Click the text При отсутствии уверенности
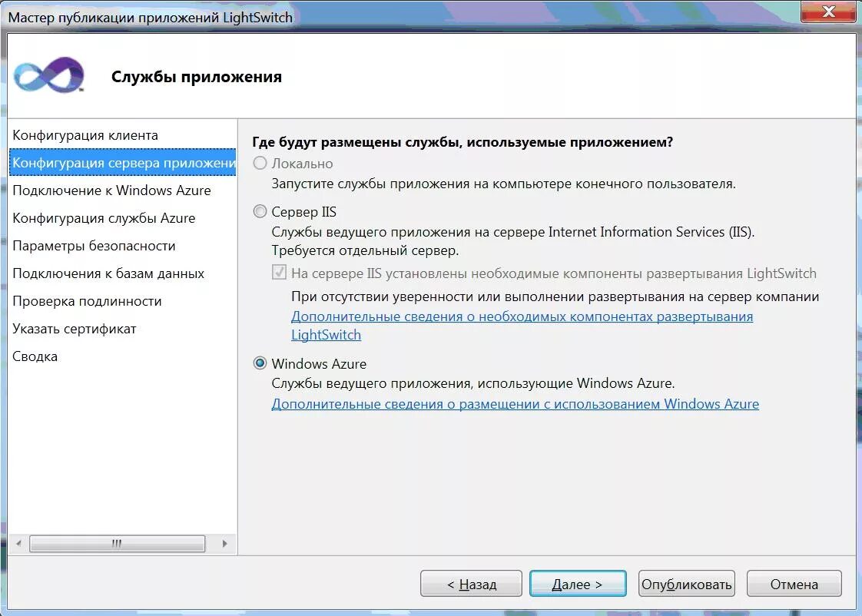 (555, 296)
